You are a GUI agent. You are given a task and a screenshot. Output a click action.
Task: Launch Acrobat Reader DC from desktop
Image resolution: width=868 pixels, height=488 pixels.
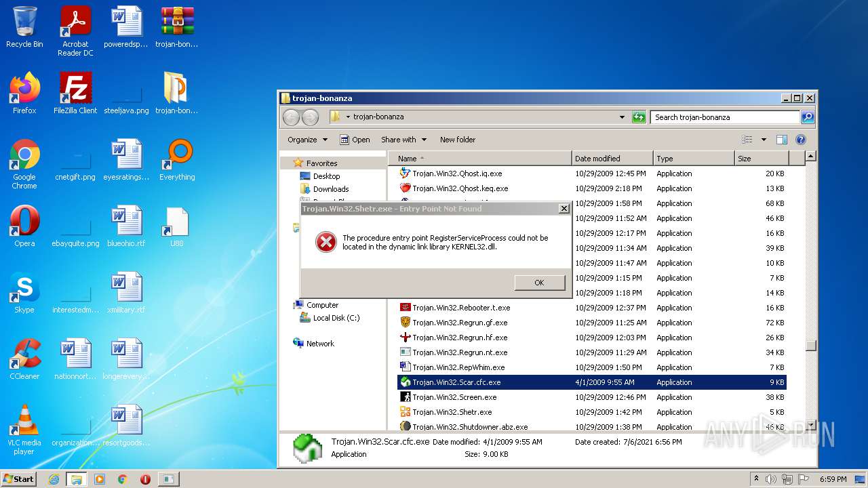75,31
